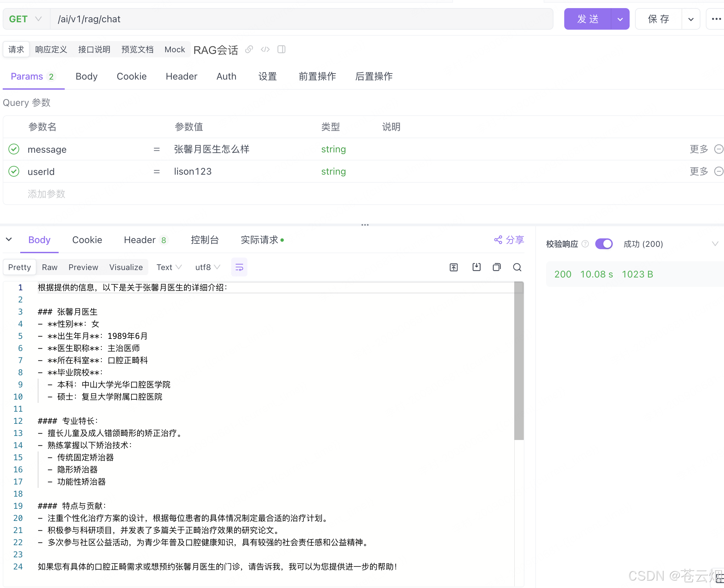Switch to the 前置操作 tab

click(317, 77)
